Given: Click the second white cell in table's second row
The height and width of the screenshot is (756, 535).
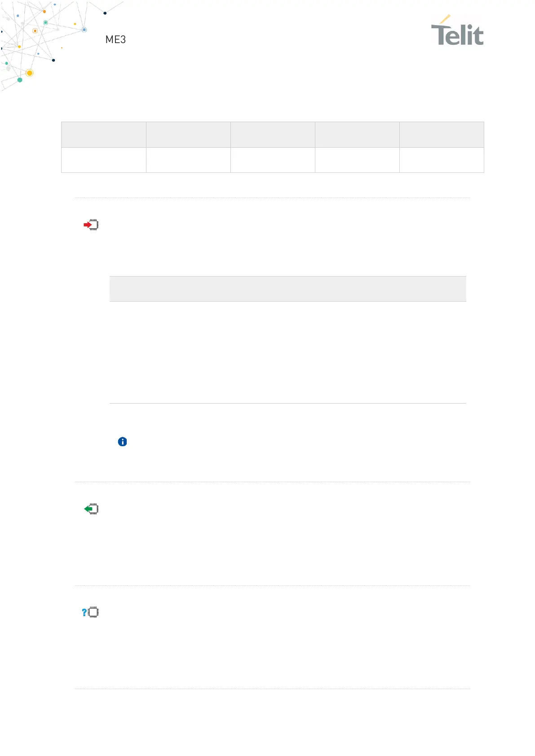Looking at the screenshot, I should (x=188, y=160).
